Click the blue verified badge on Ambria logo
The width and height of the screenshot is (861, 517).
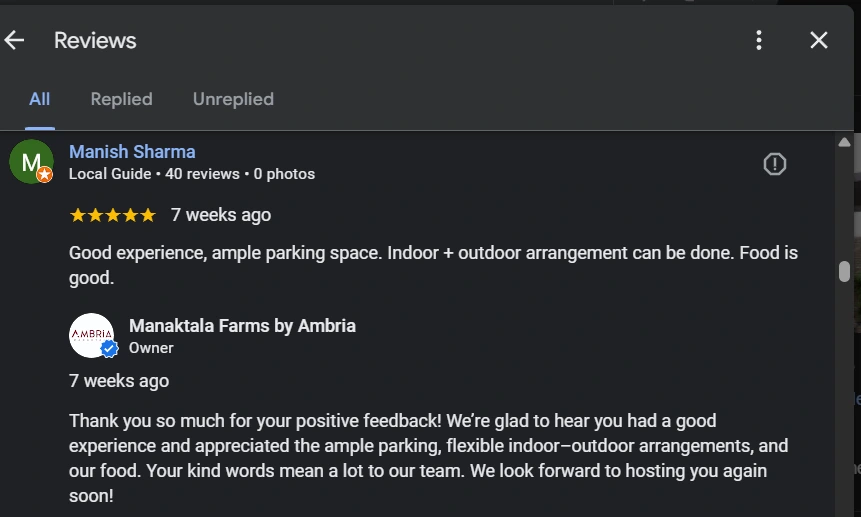click(109, 349)
